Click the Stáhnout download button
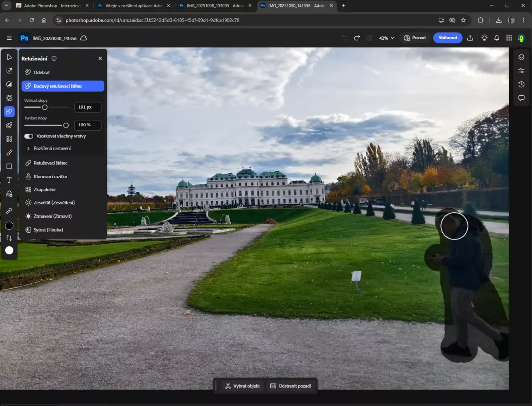Image resolution: width=532 pixels, height=406 pixels. 448,38
